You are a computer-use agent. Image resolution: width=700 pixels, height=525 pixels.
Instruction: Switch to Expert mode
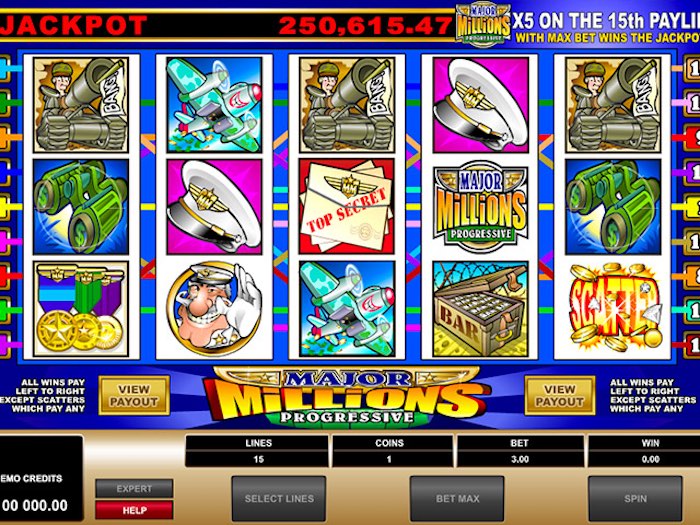134,488
